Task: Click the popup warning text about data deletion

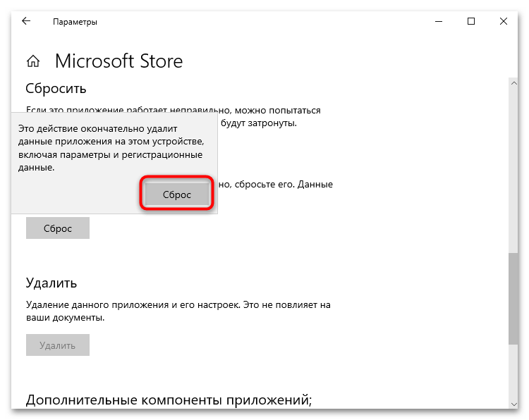Action: pyautogui.click(x=111, y=148)
